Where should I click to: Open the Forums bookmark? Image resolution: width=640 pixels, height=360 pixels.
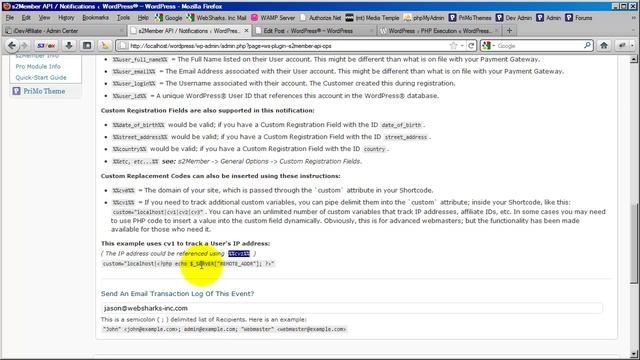[x=579, y=18]
